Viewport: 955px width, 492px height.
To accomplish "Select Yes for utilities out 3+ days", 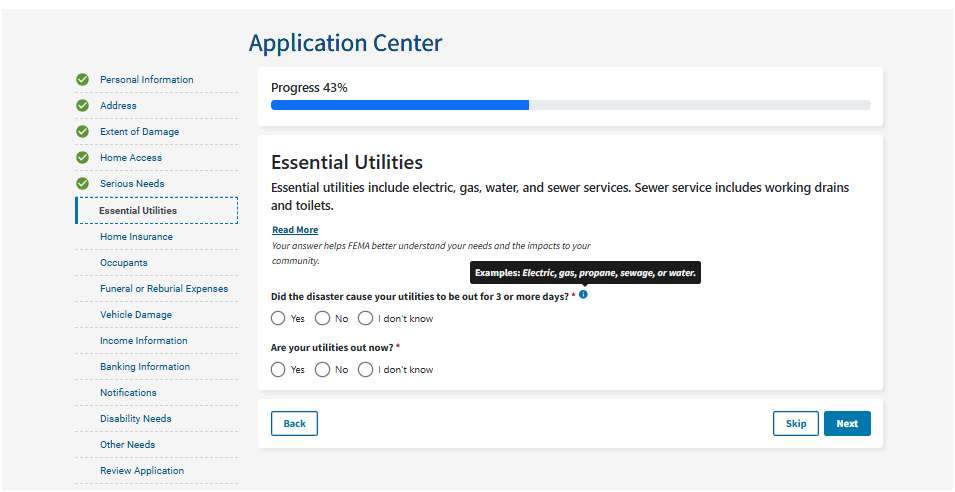I will click(x=278, y=319).
